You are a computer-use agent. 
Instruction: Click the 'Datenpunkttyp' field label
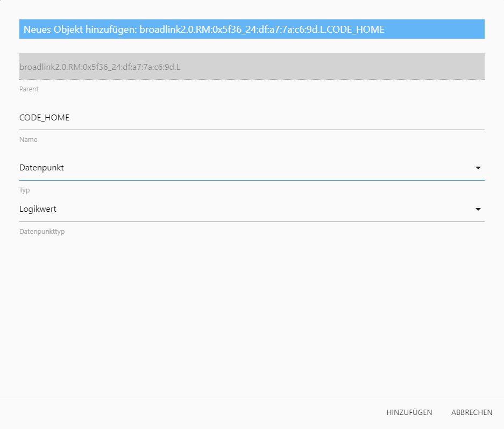pyautogui.click(x=42, y=232)
